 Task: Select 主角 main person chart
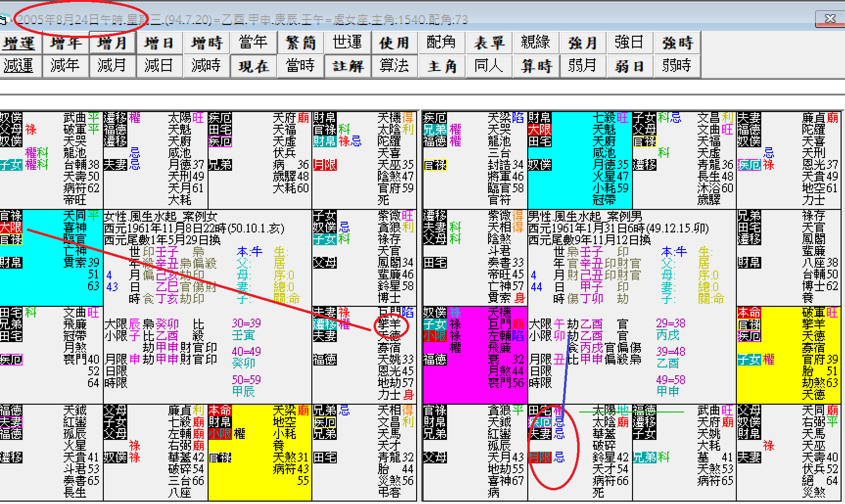pyautogui.click(x=442, y=66)
